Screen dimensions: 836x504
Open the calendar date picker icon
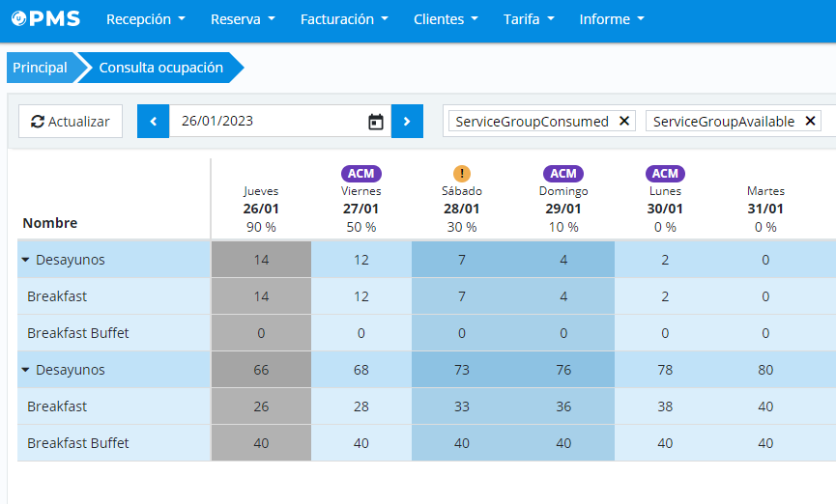pos(376,122)
